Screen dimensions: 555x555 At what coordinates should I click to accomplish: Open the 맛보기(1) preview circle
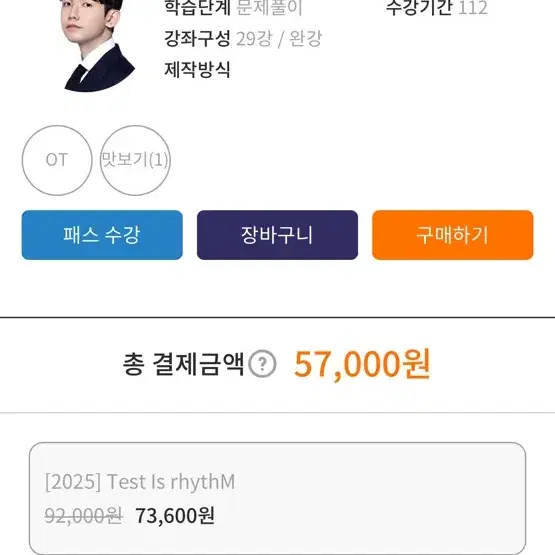135,160
